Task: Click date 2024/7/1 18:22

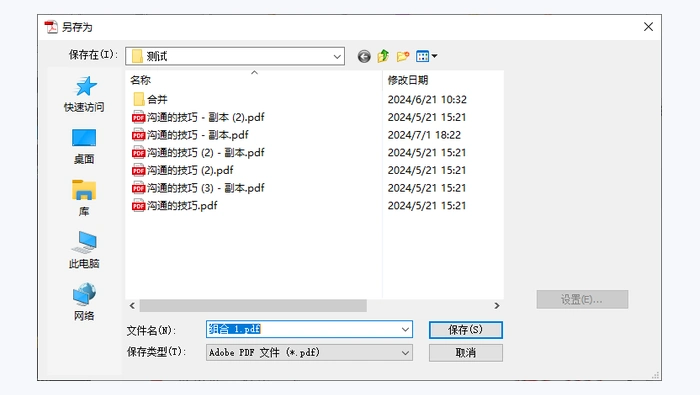Action: coord(424,135)
